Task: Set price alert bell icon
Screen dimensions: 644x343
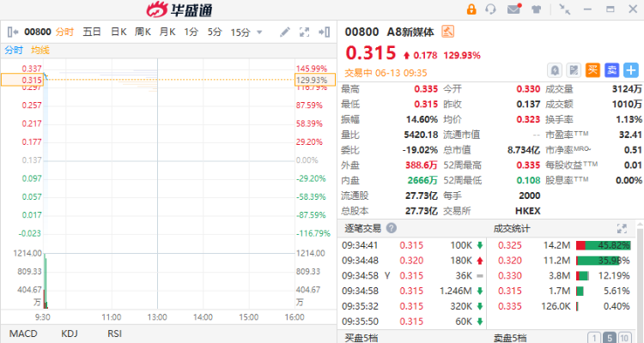Action: coord(555,70)
